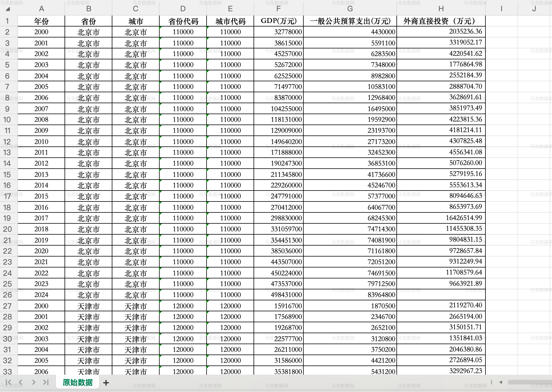Click the empty cell in H26
Screen dimensions: 552x392
[441, 295]
